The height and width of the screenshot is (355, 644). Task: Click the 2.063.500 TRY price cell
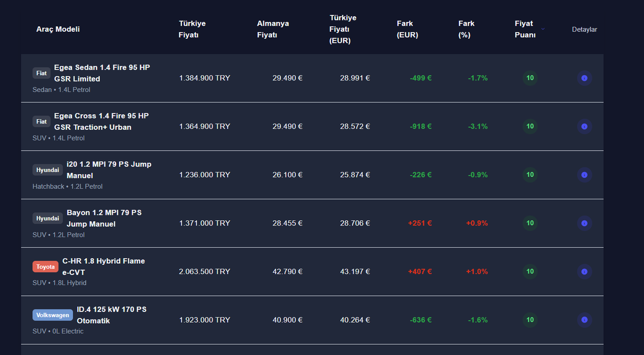(204, 271)
